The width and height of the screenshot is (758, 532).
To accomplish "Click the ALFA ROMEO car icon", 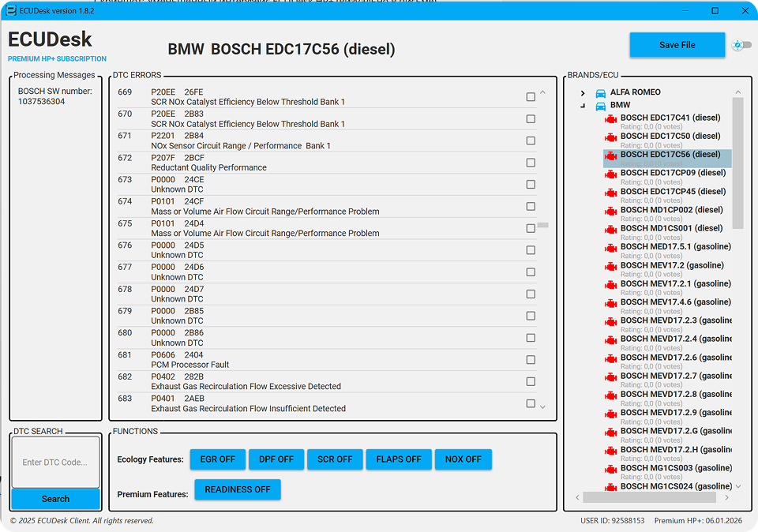I will pyautogui.click(x=600, y=92).
